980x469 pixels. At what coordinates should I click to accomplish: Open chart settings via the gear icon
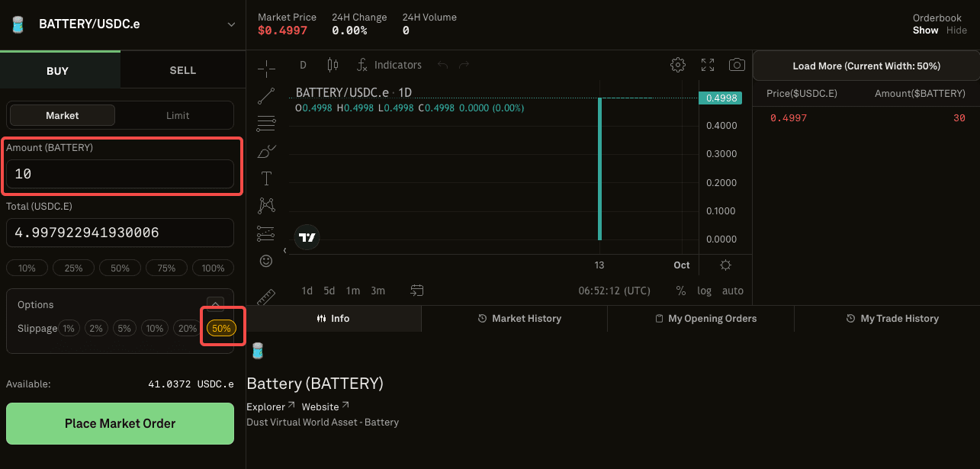tap(677, 65)
